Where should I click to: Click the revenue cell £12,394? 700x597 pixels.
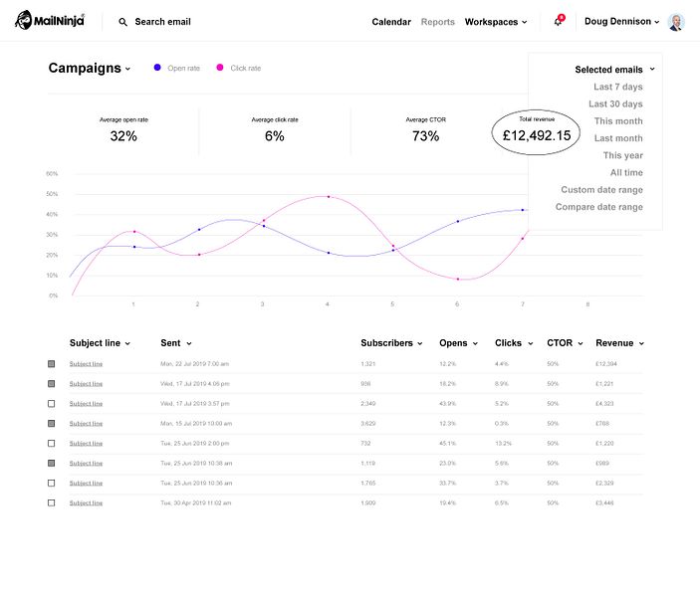[606, 364]
